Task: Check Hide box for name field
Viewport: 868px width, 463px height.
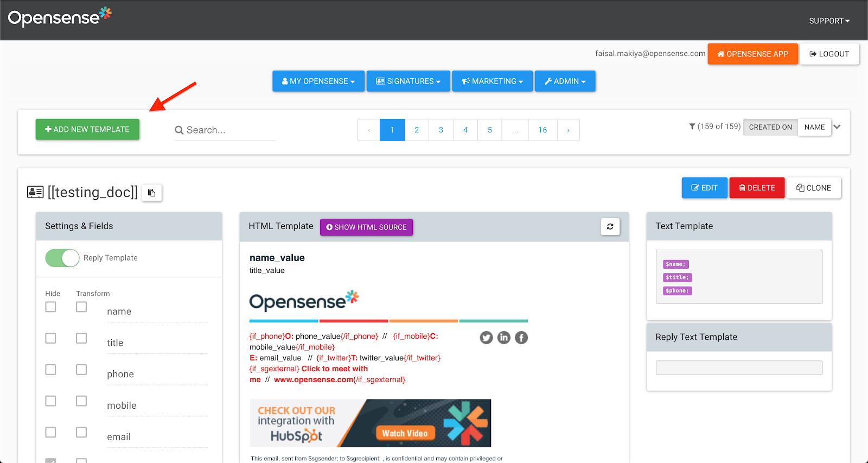Action: click(x=50, y=307)
